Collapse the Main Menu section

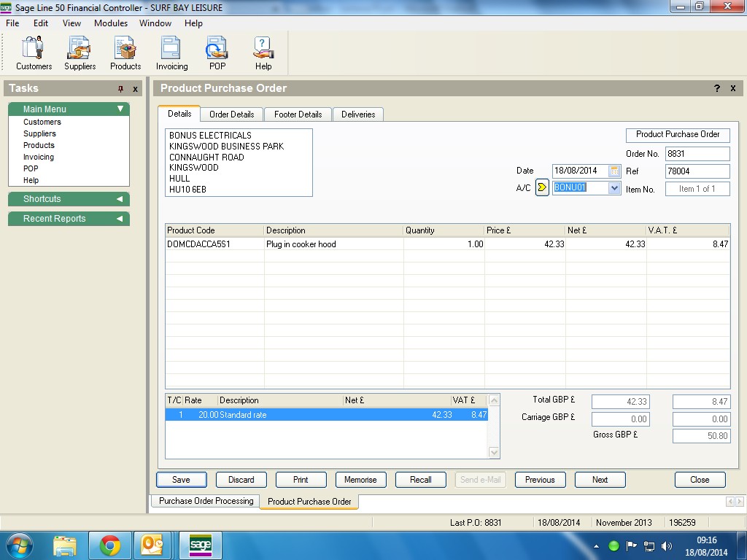(120, 109)
